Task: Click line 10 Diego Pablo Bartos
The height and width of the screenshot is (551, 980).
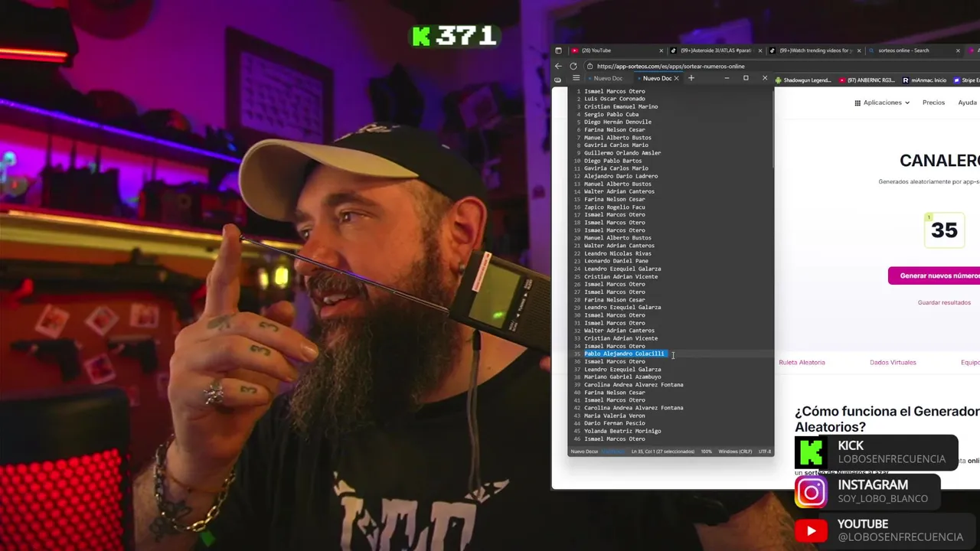Action: coord(613,161)
